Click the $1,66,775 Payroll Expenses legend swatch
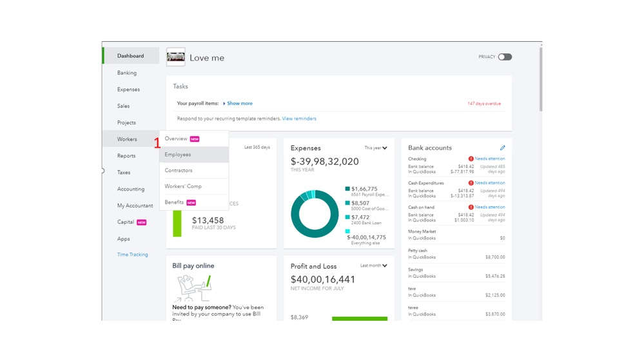 click(x=347, y=189)
